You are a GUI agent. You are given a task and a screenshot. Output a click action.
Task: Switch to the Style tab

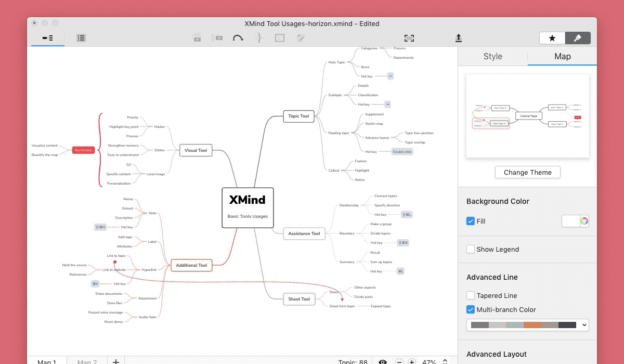(493, 56)
